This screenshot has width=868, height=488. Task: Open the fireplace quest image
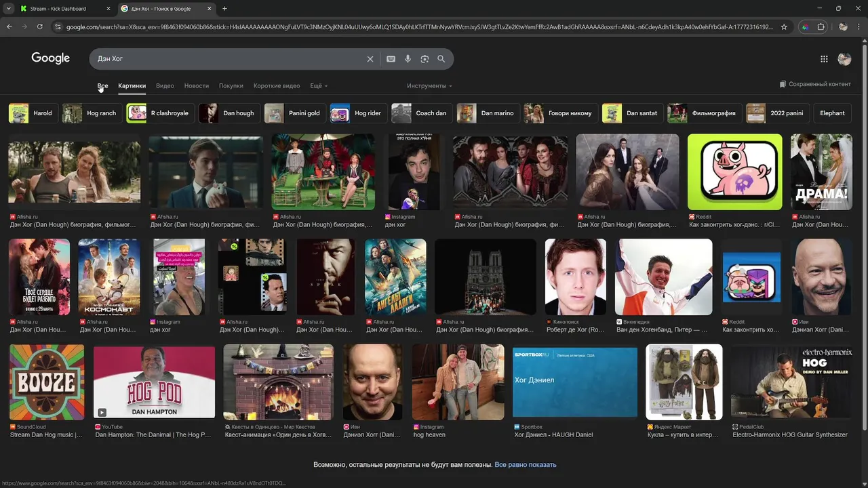click(278, 382)
